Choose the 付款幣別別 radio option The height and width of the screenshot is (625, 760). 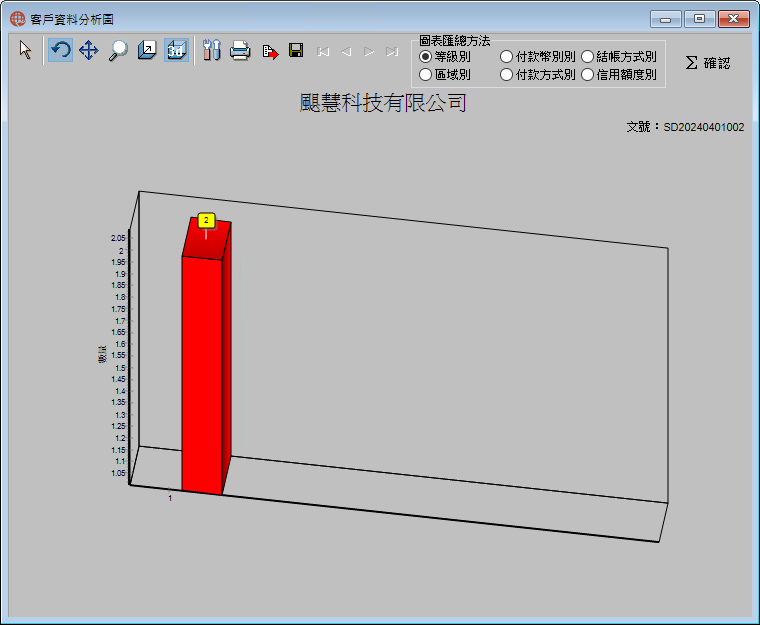(538, 57)
